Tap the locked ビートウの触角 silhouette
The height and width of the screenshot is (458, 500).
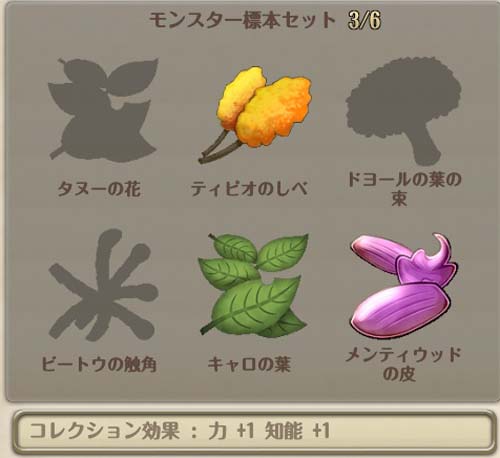(x=103, y=285)
